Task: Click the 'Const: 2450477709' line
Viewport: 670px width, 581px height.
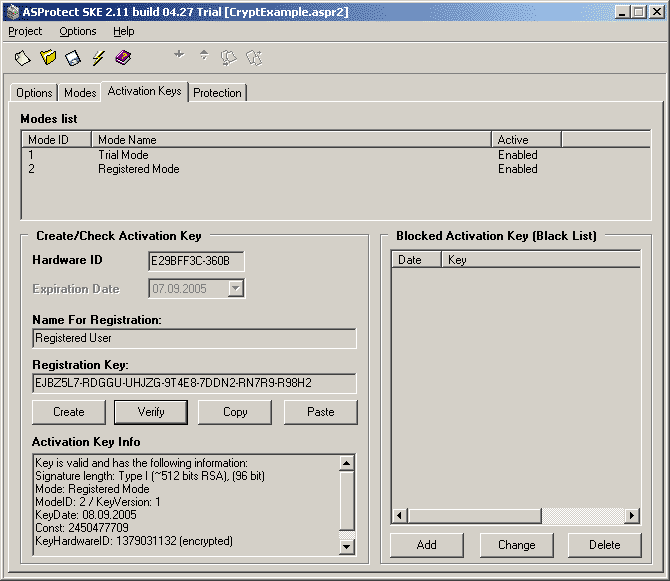Action: point(82,528)
